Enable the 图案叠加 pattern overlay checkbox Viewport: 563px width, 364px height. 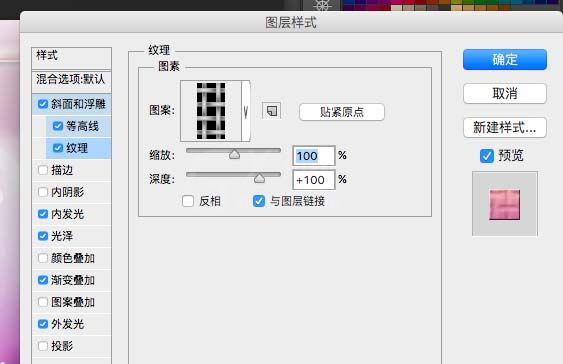(43, 302)
